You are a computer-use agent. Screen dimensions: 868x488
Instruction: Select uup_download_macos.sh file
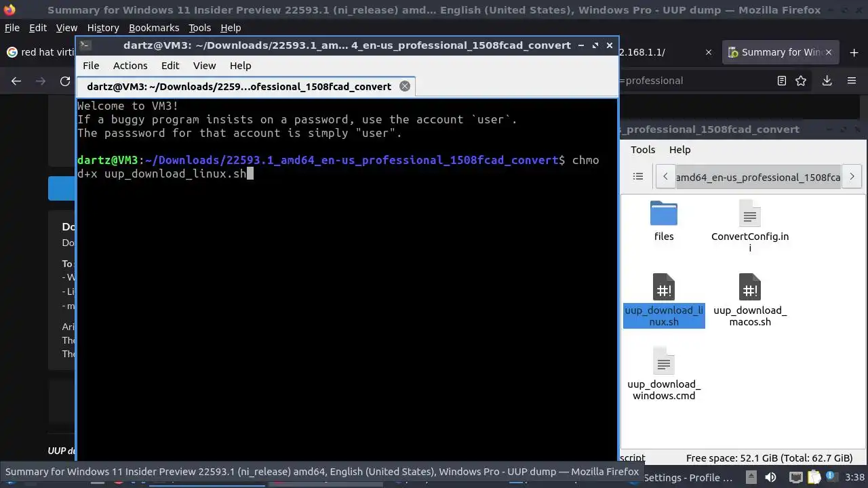click(x=750, y=300)
